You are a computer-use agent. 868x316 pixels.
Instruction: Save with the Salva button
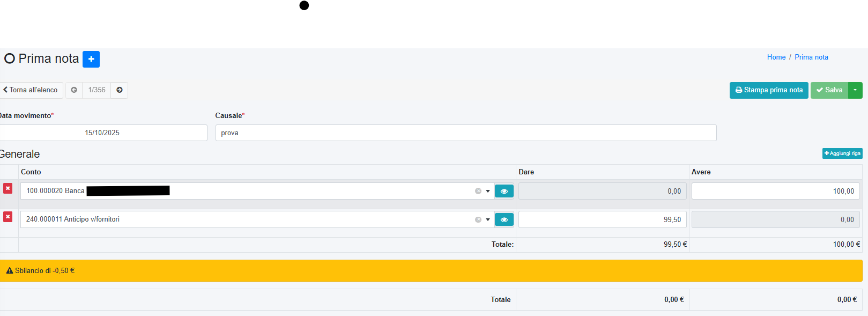coord(829,90)
